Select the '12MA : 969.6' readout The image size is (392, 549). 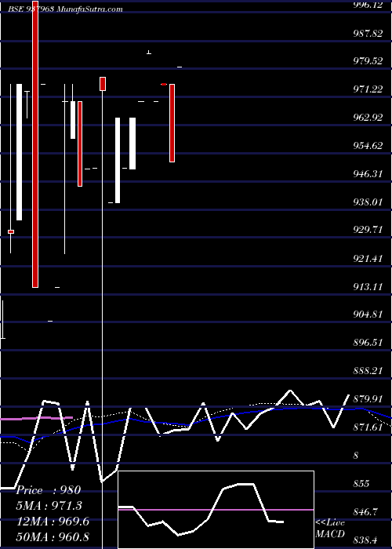click(x=53, y=522)
